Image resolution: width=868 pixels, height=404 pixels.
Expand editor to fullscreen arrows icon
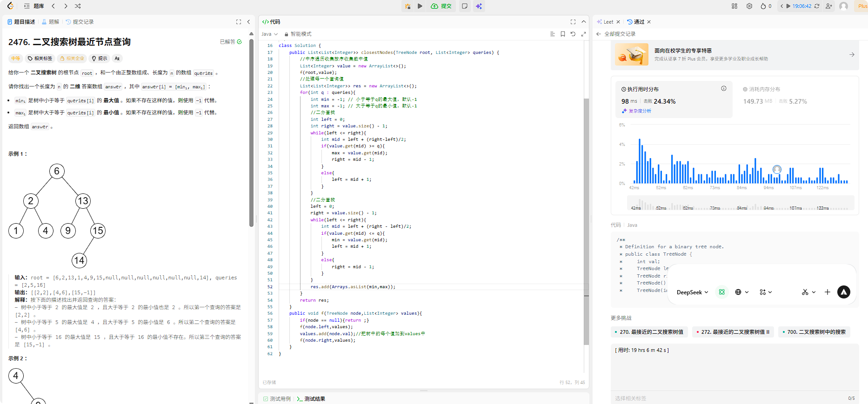[x=583, y=34]
